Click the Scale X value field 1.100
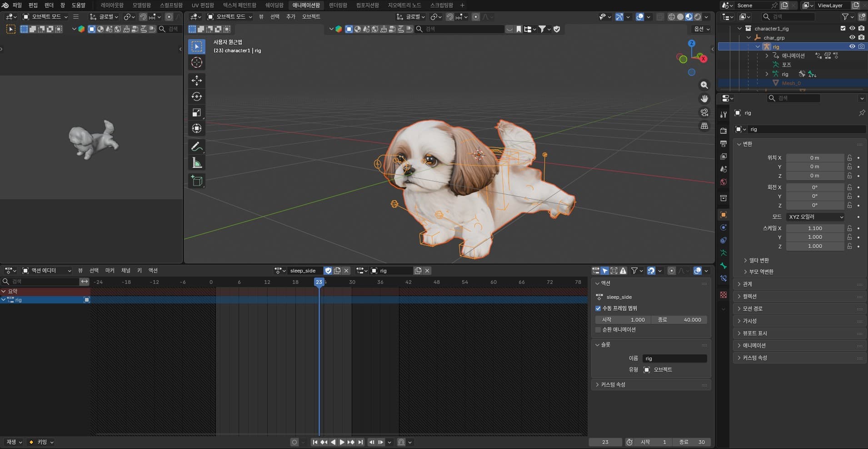This screenshot has width=868, height=449. click(815, 228)
